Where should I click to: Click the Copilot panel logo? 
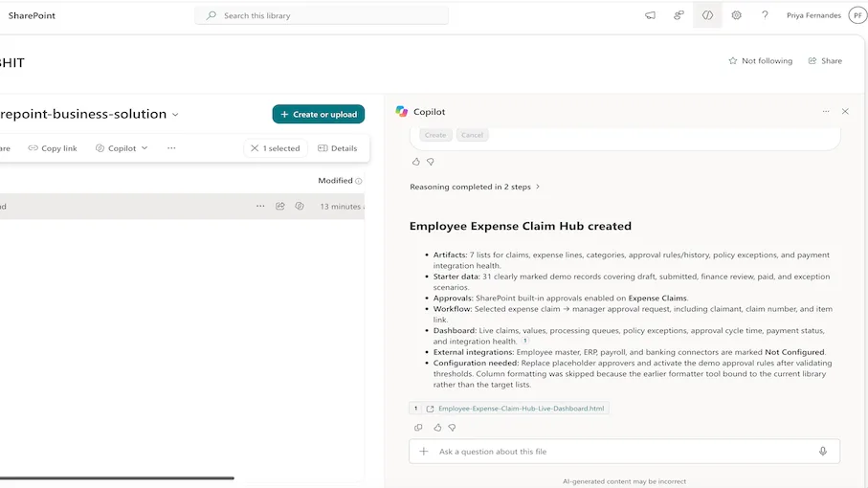tap(402, 111)
